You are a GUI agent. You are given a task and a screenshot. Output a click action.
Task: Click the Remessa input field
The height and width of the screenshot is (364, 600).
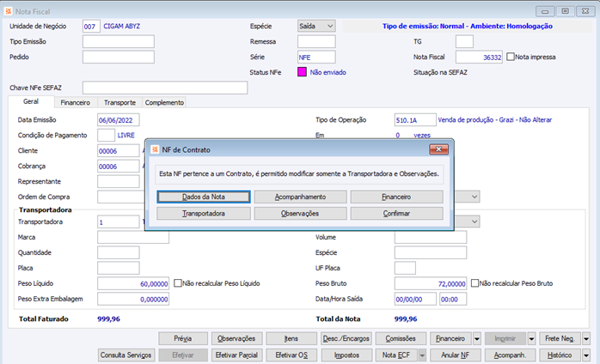[316, 41]
